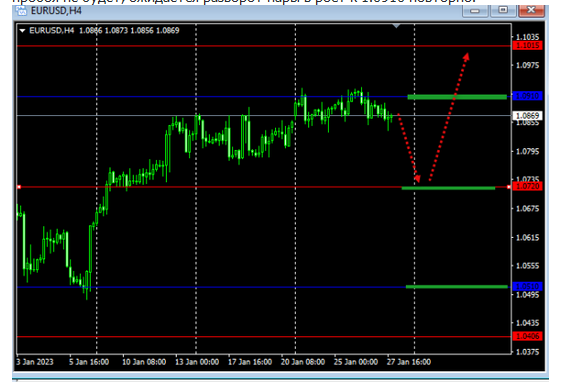Viewport: 579px width, 391px height.
Task: Click the current price 1.0869 label
Action: pos(527,116)
